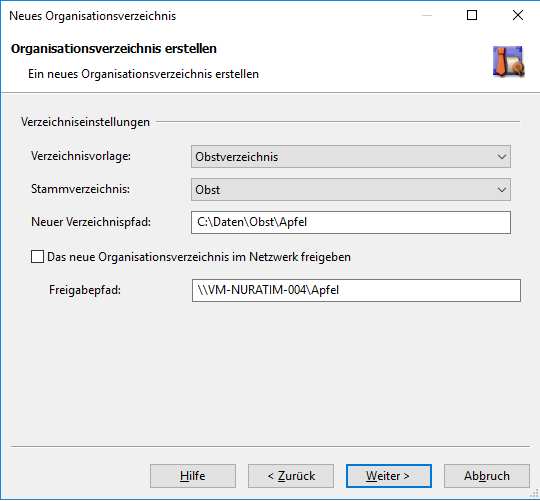Focus the Neuer Verzeichnispfad text field
The width and height of the screenshot is (540, 501).
351,222
